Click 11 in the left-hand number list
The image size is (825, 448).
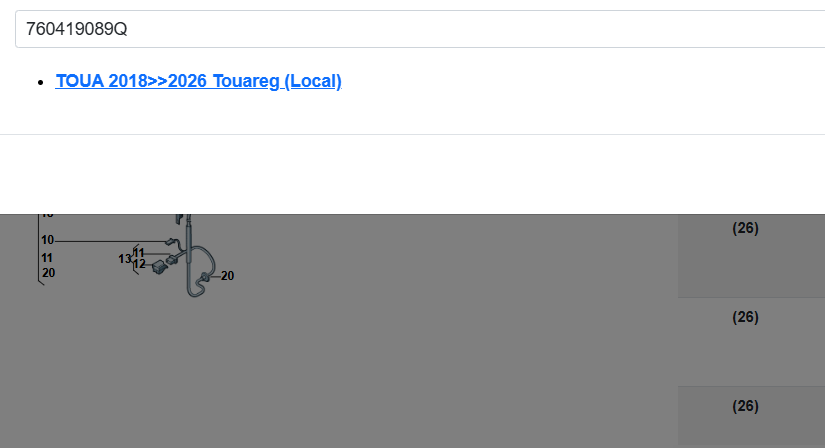[47, 258]
